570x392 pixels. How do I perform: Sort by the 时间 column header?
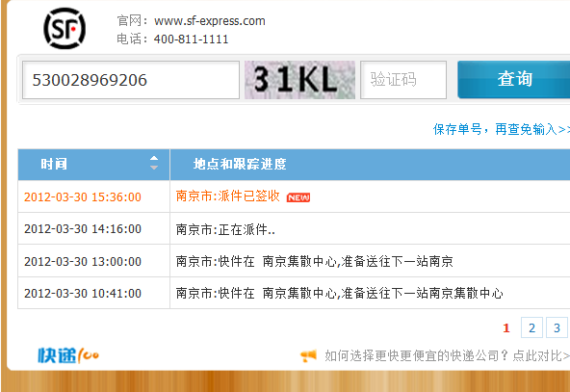93,165
